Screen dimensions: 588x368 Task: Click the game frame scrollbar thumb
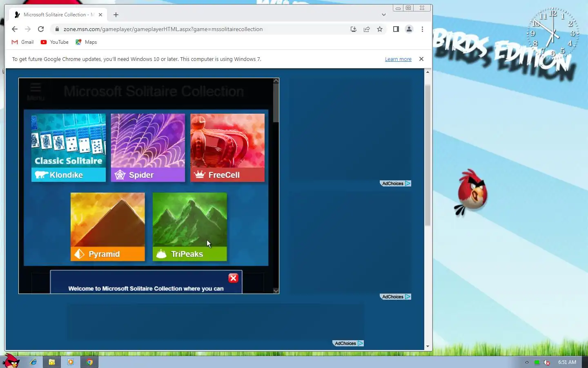coord(276,103)
